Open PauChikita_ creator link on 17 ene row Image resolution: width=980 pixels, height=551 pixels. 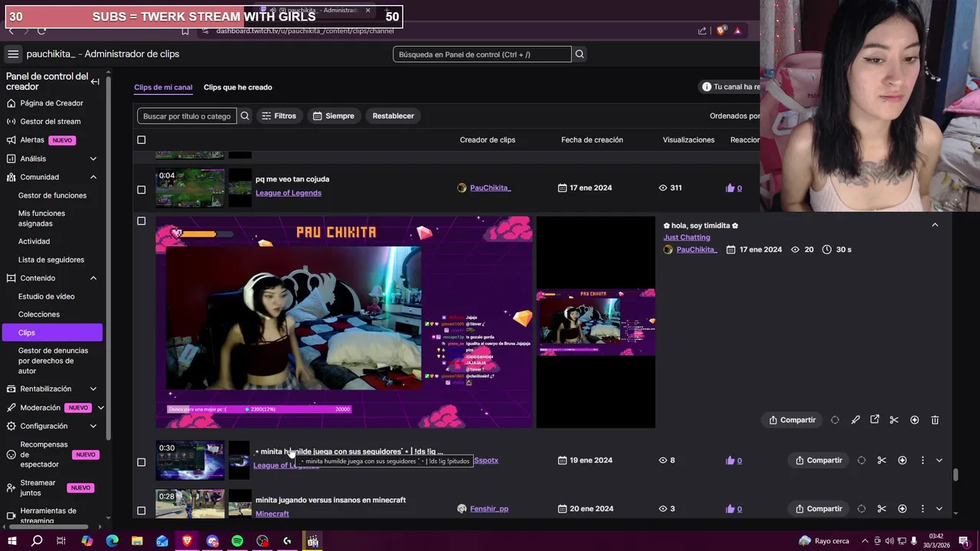(x=490, y=188)
